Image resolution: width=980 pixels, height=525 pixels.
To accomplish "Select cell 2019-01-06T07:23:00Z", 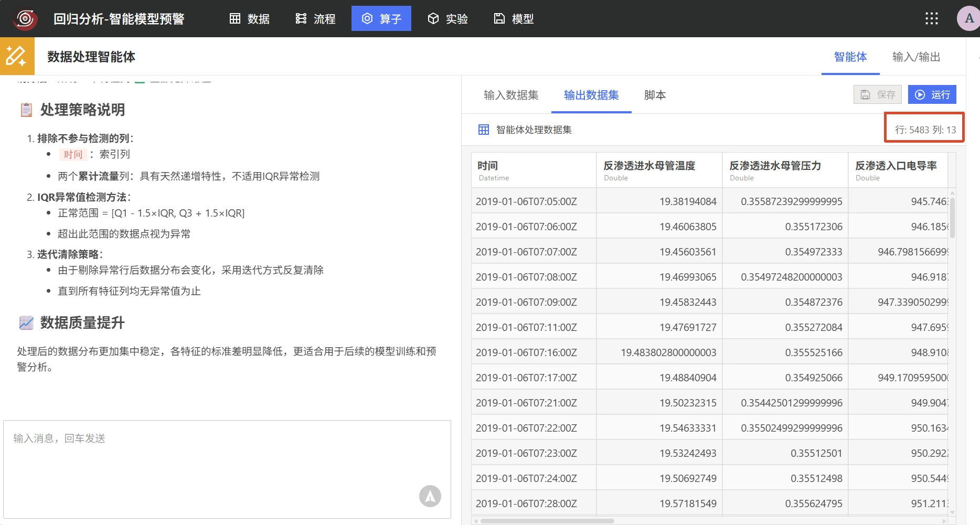I will 534,453.
